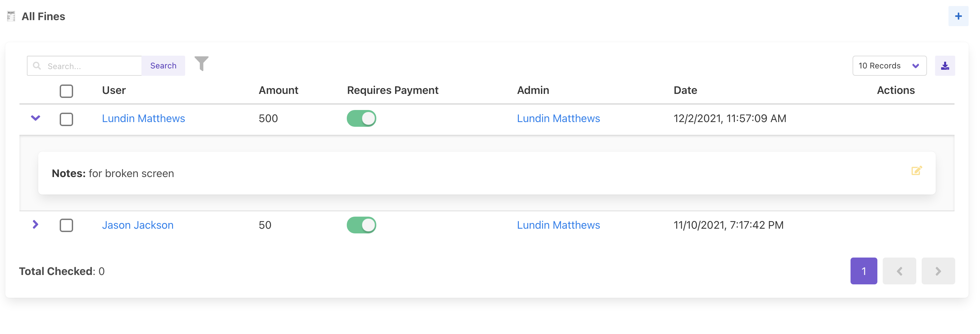Click the search magnifier icon

(x=37, y=66)
